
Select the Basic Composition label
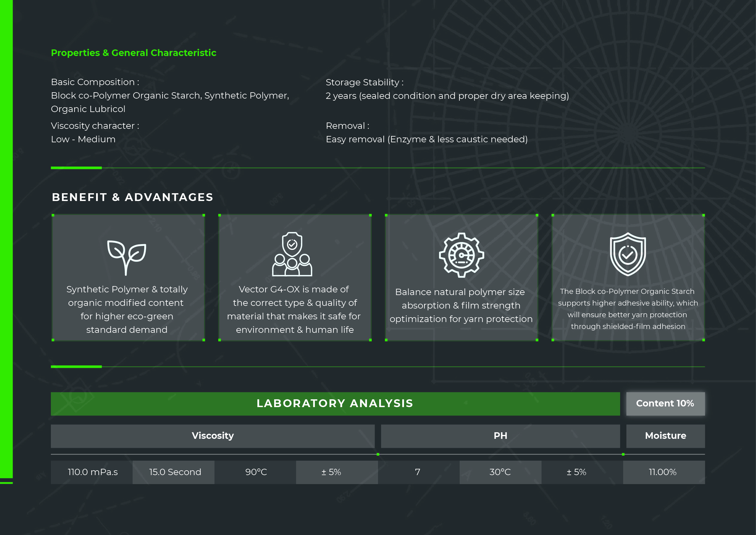tap(95, 82)
